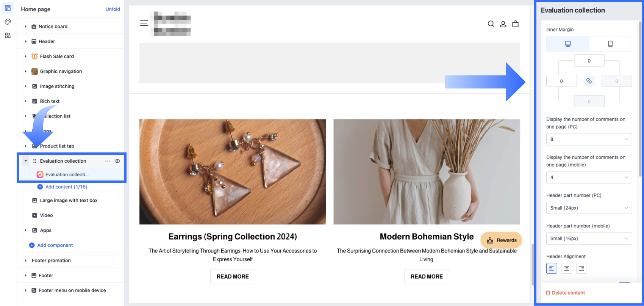
Task: Collapse the Evaluation collection section
Action: 26,161
